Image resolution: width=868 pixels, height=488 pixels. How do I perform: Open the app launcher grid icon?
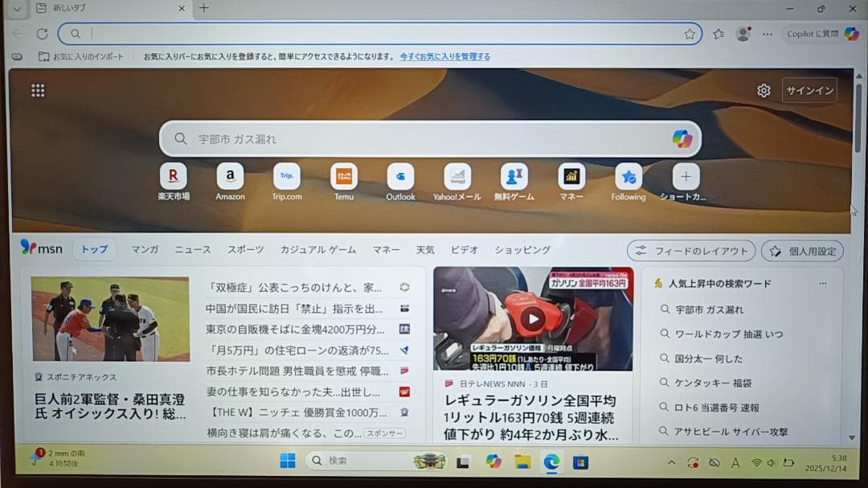coord(38,89)
